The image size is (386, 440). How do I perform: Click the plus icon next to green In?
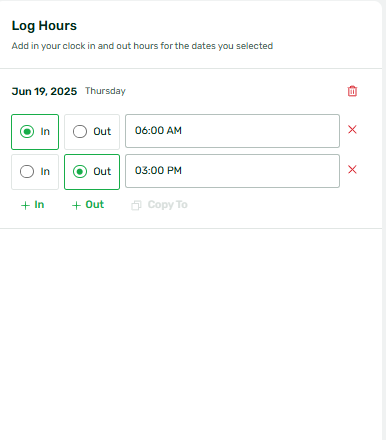click(x=25, y=205)
